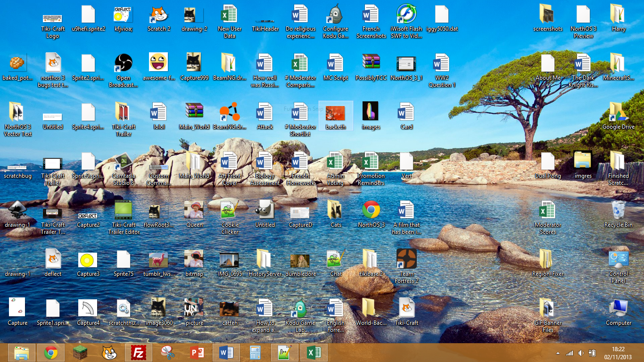Select the Moderator Scores Excel file
Image resolution: width=644 pixels, height=362 pixels.
[548, 218]
